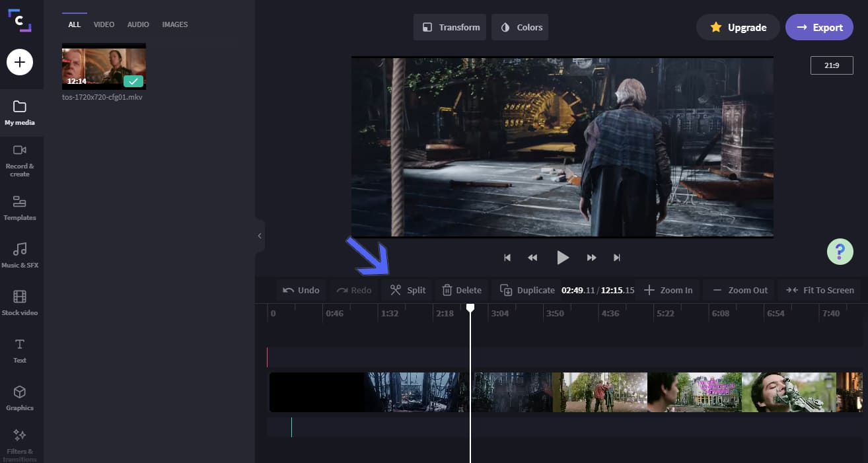Viewport: 868px width, 463px height.
Task: Open the Record & create panel
Action: [x=20, y=160]
